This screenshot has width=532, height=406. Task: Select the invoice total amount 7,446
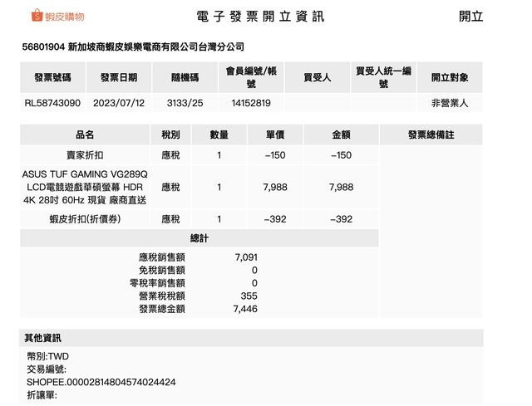pos(245,308)
